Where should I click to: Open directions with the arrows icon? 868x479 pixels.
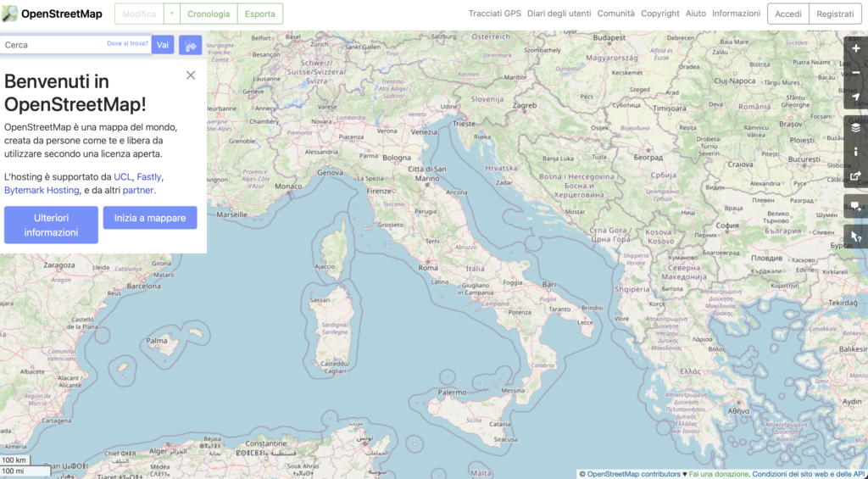point(191,45)
